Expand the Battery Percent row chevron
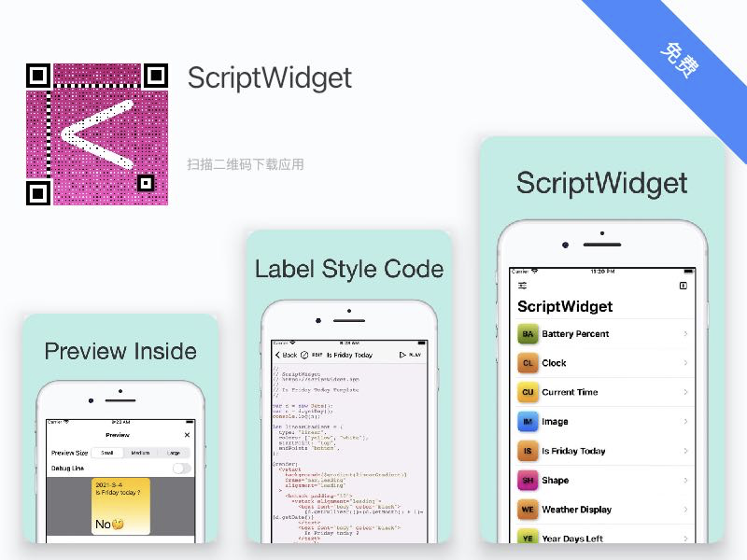 (685, 334)
